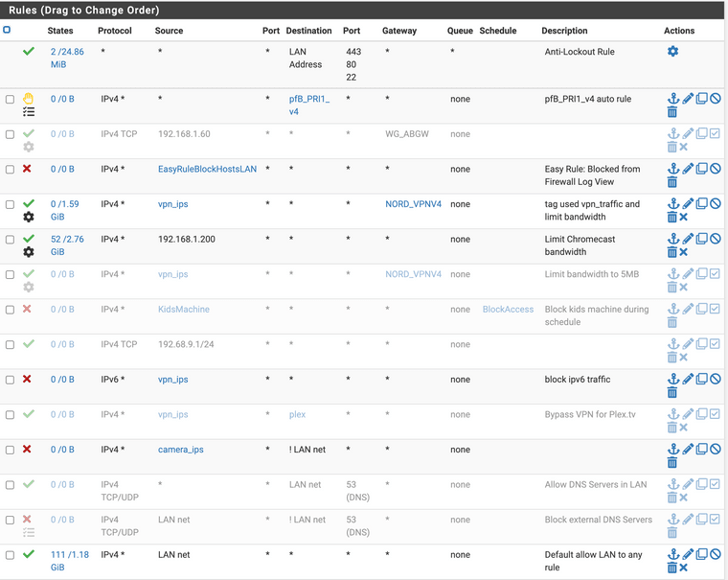Disable the Limit Chromecast bandwidth rule
Viewport: 728px width, 580px height.
click(716, 239)
